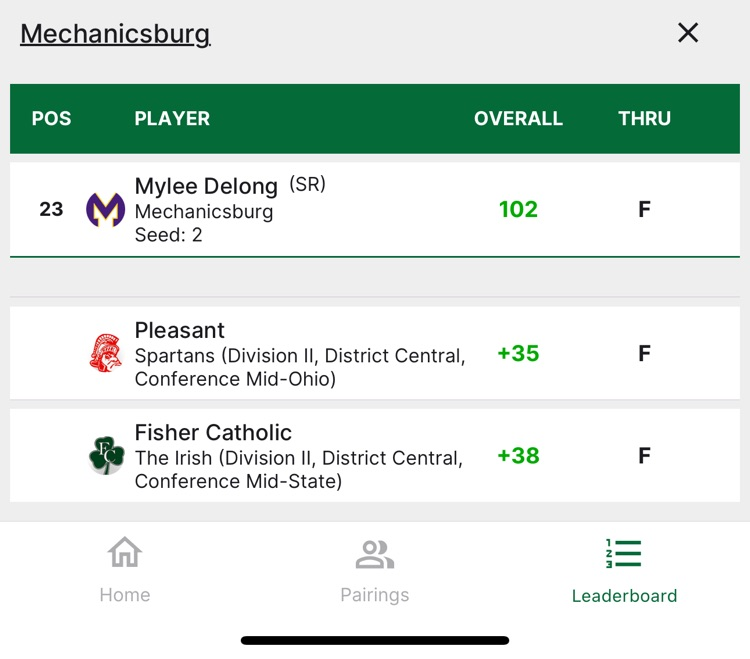Screen dimensions: 750x659
Task: Click the OVERALL column header
Action: point(518,118)
